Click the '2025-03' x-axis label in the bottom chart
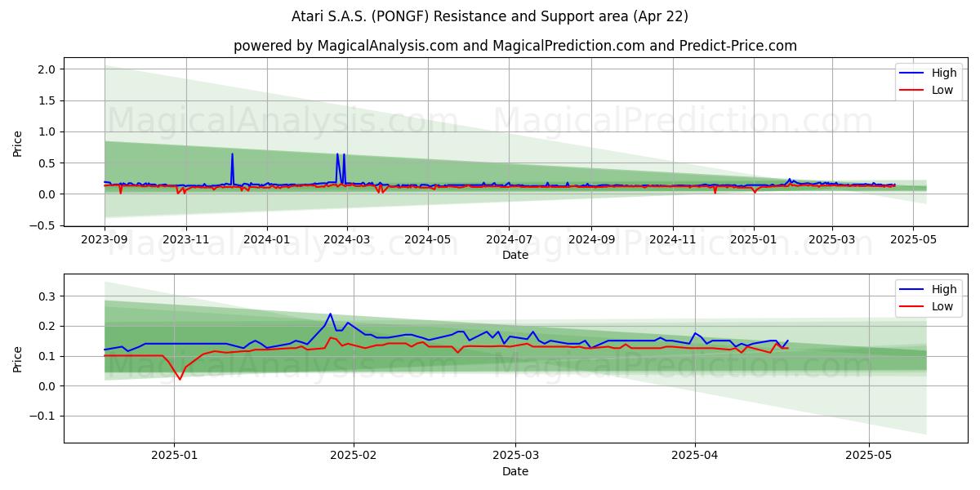The width and height of the screenshot is (980, 490). (515, 457)
